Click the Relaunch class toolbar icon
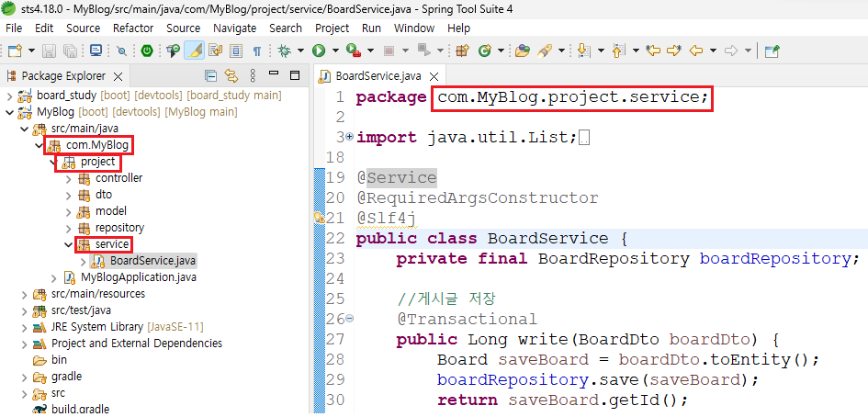This screenshot has width=868, height=417. (174, 51)
